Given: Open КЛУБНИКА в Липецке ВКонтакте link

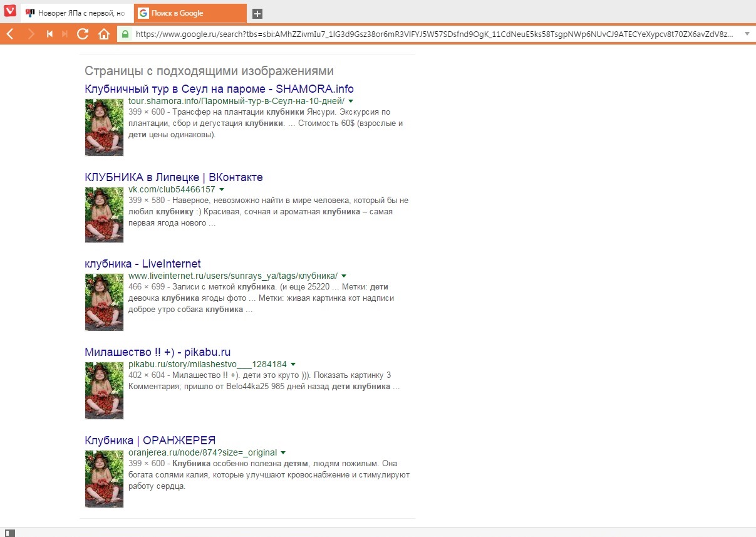Looking at the screenshot, I should tap(173, 177).
